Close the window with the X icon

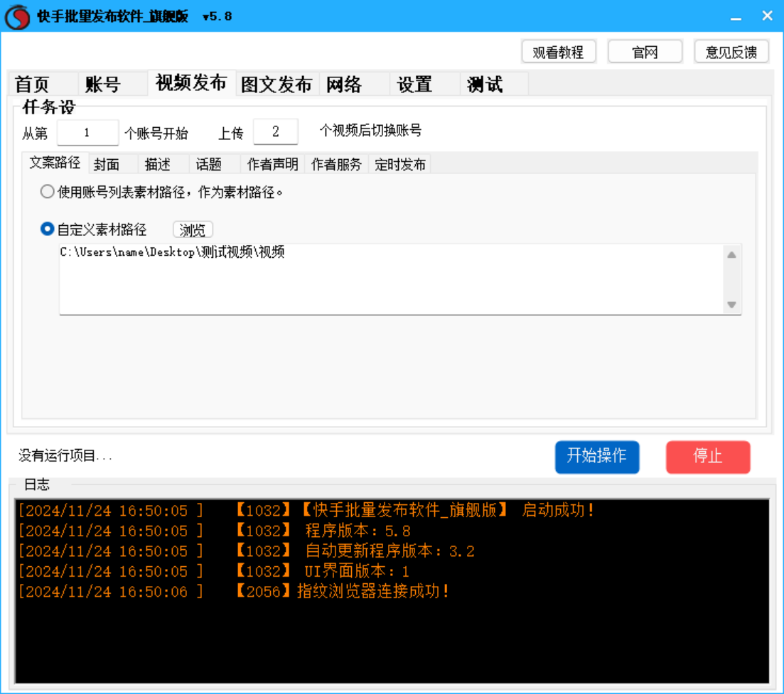click(x=768, y=16)
